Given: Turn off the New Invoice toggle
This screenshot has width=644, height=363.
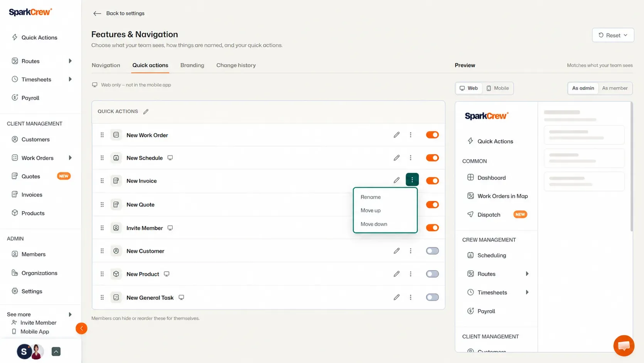Looking at the screenshot, I should coord(432,181).
